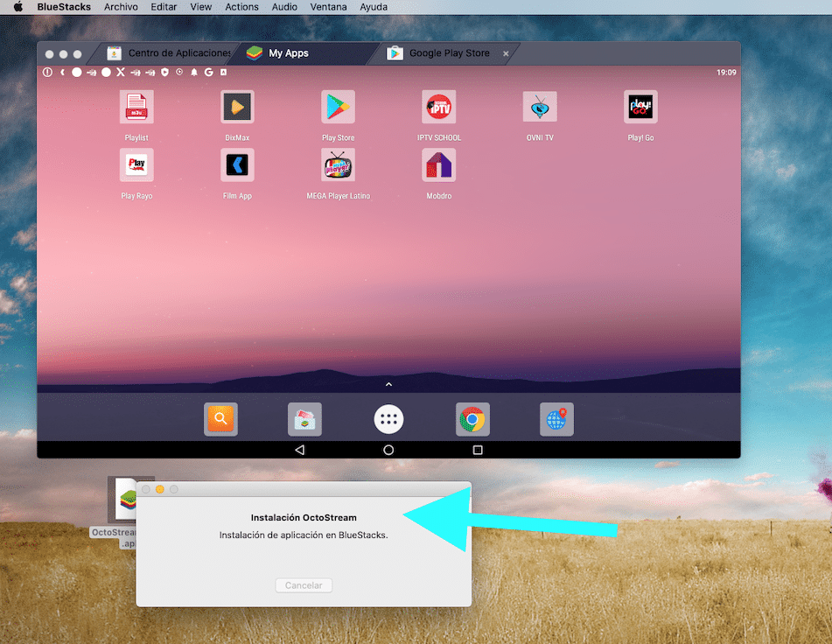Viewport: 832px width, 644px height.
Task: Open the Actions menu in the menu bar
Action: coord(241,7)
